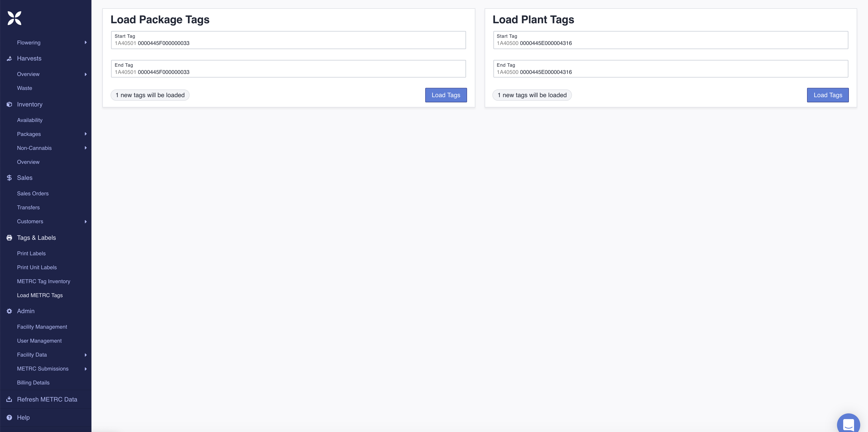868x432 pixels.
Task: Focus the package End Tag field
Action: 289,69
